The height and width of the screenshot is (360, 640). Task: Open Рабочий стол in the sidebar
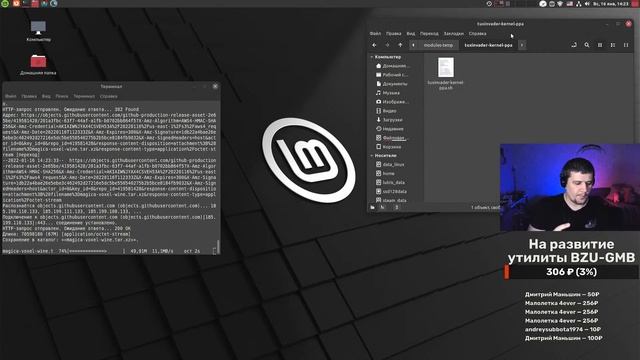[x=393, y=75]
